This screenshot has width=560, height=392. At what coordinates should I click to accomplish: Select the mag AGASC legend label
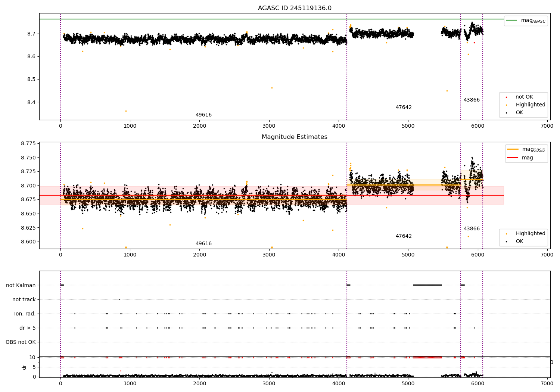coord(533,21)
